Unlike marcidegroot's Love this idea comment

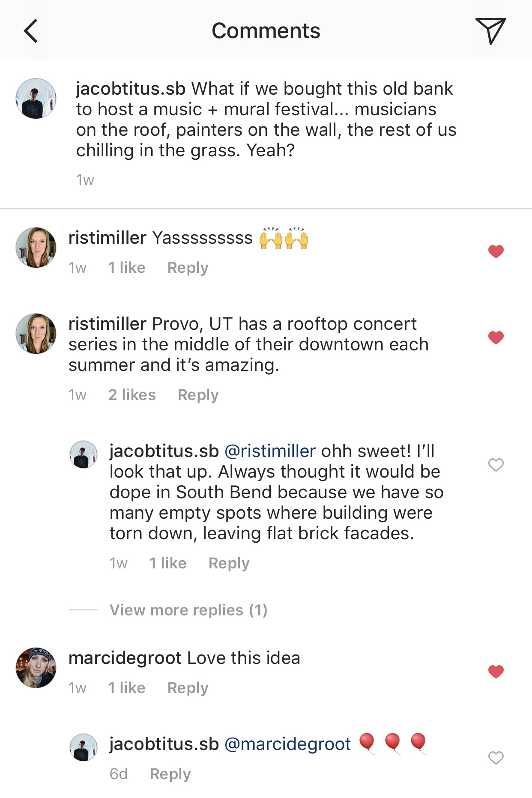[496, 672]
